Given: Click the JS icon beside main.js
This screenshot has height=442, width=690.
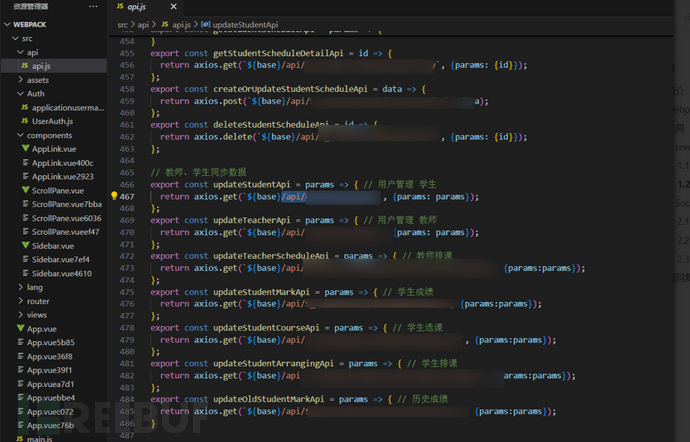Looking at the screenshot, I should [x=19, y=438].
